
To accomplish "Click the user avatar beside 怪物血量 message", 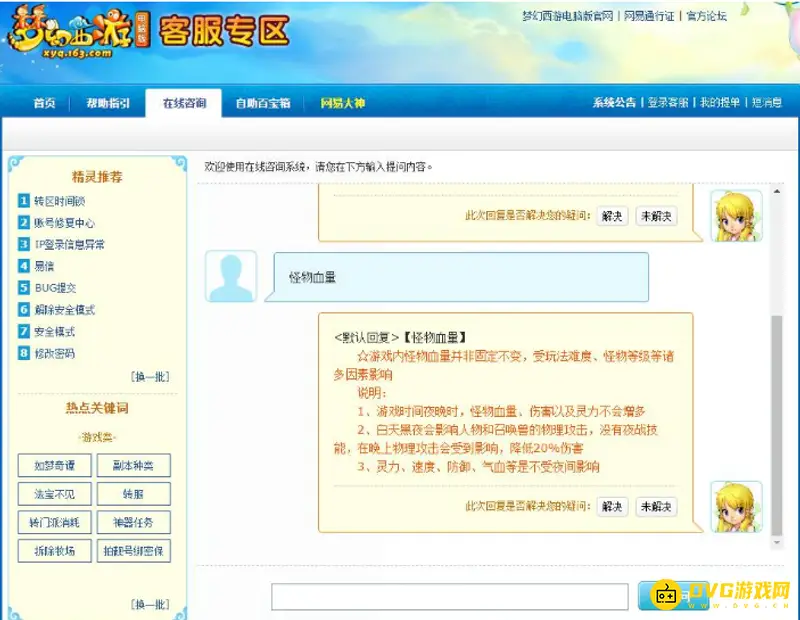I will tap(231, 277).
